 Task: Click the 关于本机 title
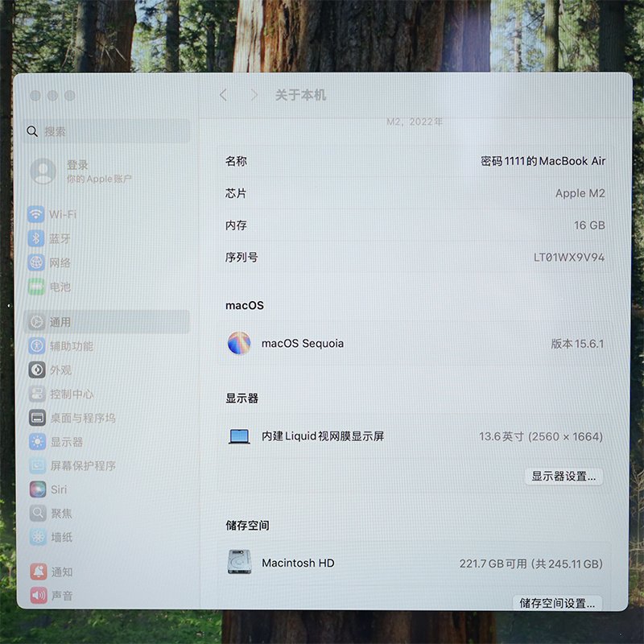[300, 95]
